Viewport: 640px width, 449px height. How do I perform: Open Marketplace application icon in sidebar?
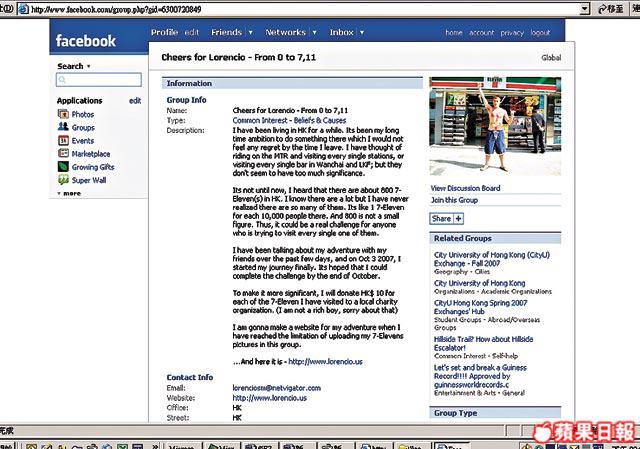tap(63, 153)
